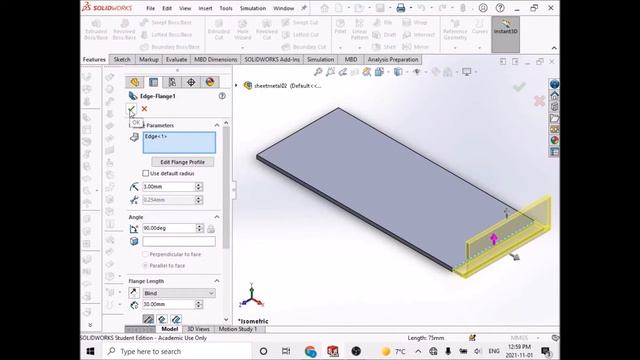
Task: Click the flange angle spinner arrows
Action: click(x=200, y=228)
